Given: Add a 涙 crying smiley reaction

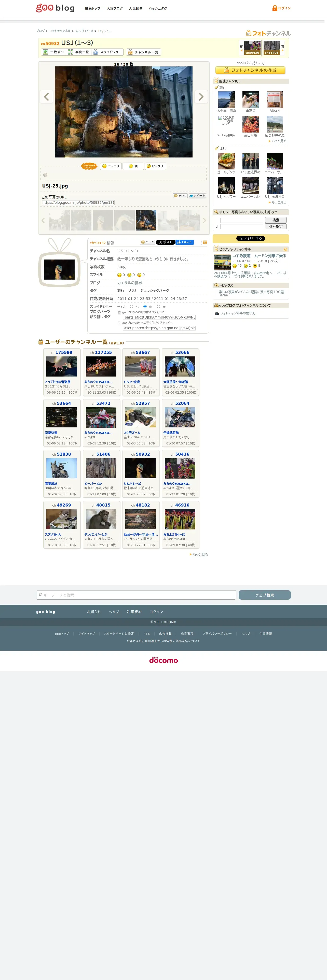Looking at the screenshot, I should tap(133, 166).
